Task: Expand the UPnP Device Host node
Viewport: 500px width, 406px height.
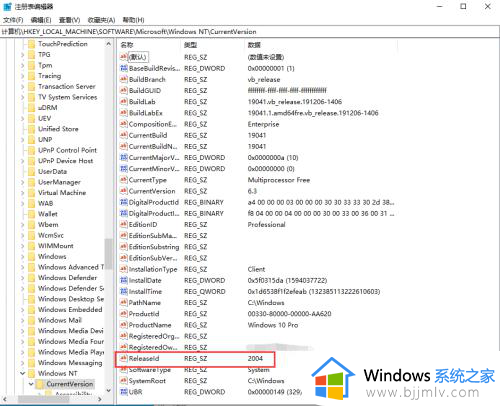Action: 23,161
